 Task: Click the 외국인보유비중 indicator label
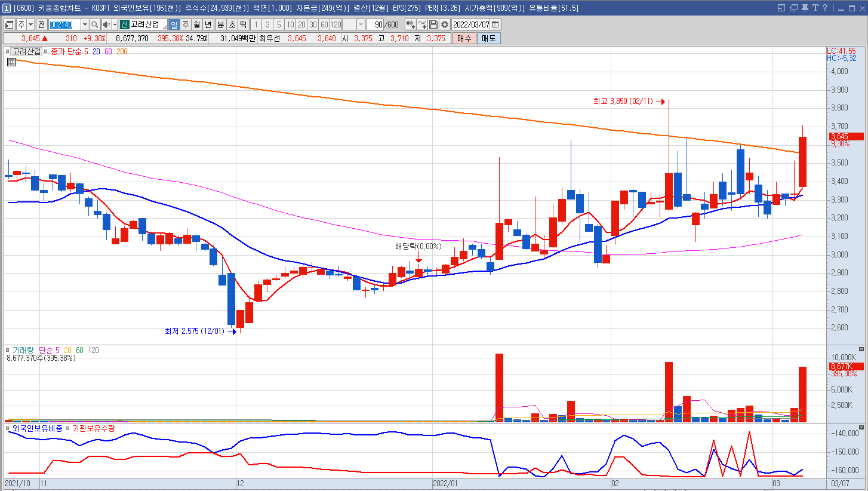pyautogui.click(x=37, y=428)
